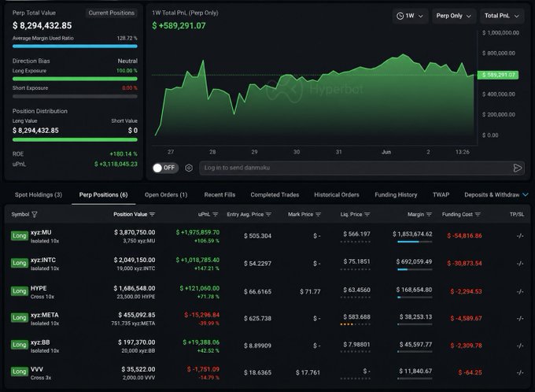Click the xyz:META liquidation risk dots
This screenshot has width=535, height=392.
coord(355,324)
